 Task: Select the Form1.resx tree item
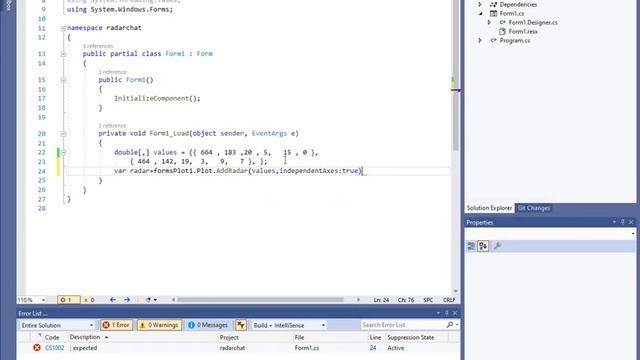[x=523, y=31]
